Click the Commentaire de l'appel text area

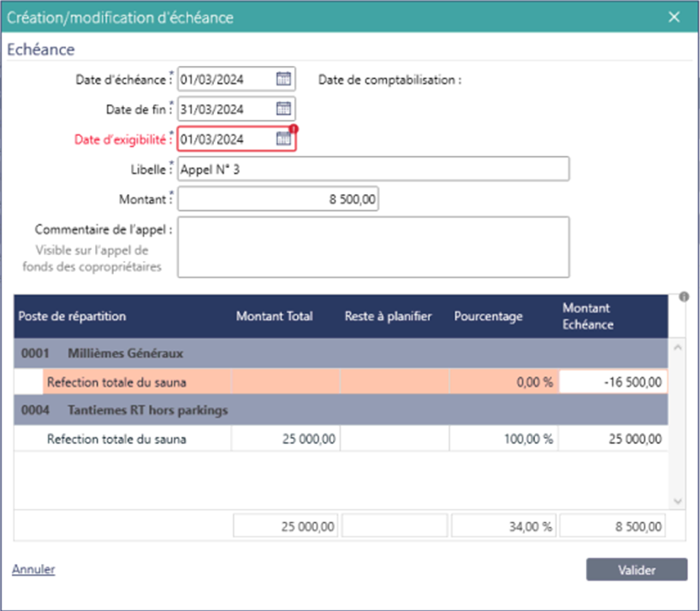pos(373,247)
